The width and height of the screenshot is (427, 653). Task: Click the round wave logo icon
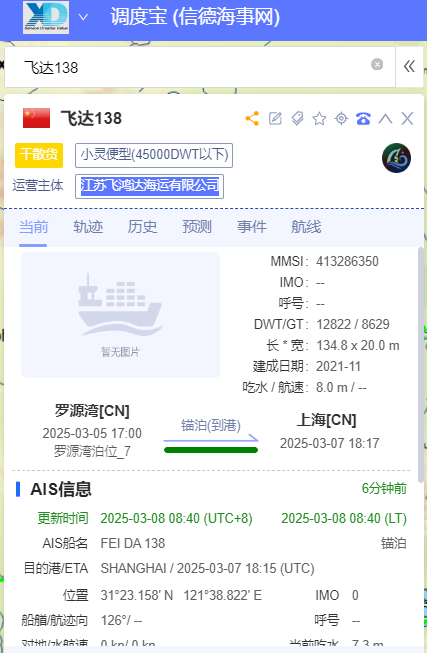pyautogui.click(x=396, y=158)
